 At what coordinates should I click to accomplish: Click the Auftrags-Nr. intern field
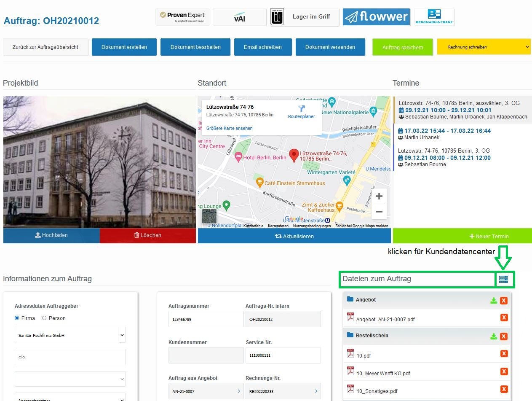pos(283,319)
